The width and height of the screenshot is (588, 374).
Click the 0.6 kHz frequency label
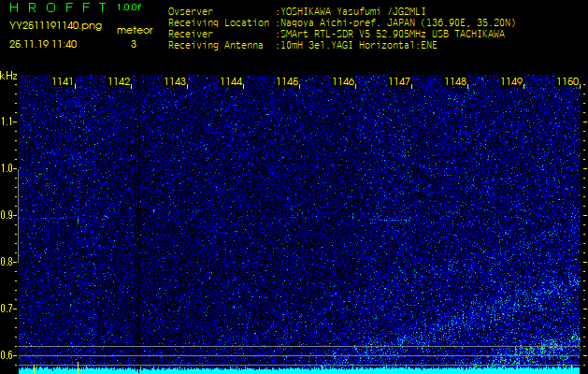click(8, 354)
